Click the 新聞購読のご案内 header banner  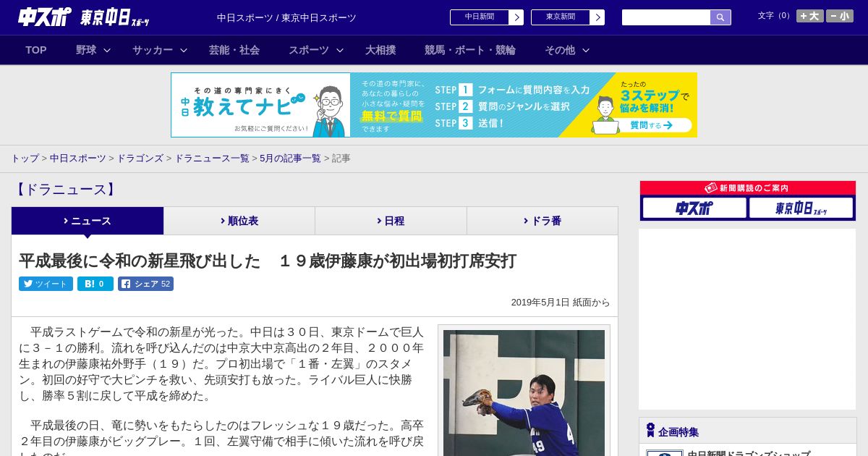(x=748, y=188)
